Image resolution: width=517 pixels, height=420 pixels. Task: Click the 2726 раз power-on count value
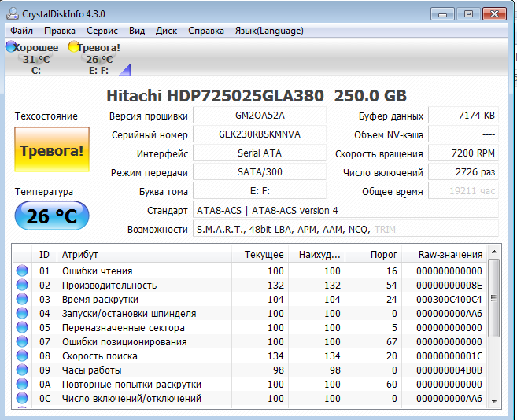pyautogui.click(x=463, y=171)
